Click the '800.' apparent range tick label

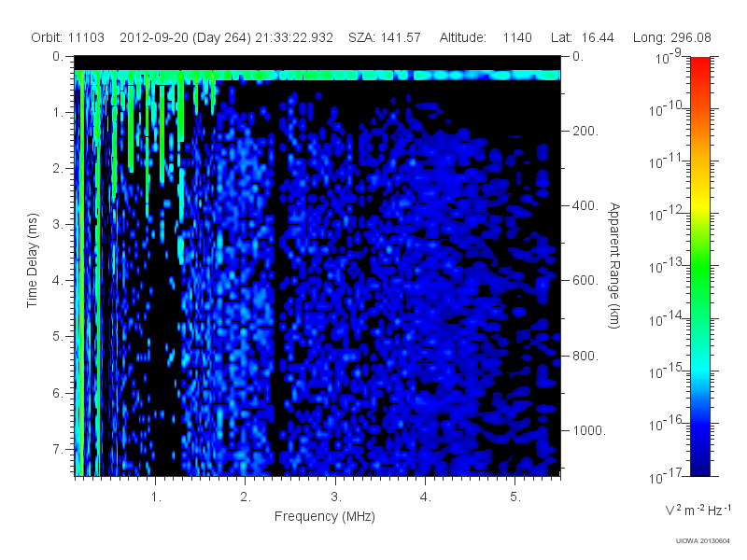(585, 356)
